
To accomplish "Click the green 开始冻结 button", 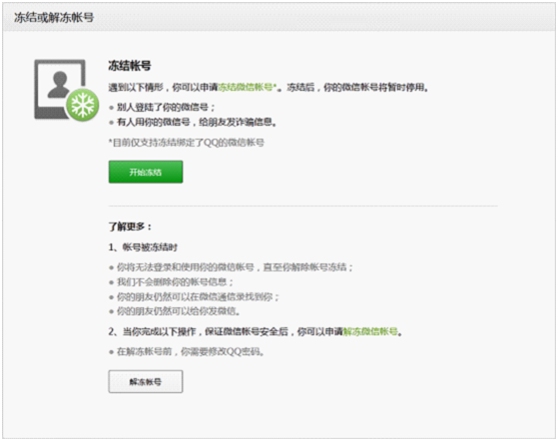I will 146,172.
